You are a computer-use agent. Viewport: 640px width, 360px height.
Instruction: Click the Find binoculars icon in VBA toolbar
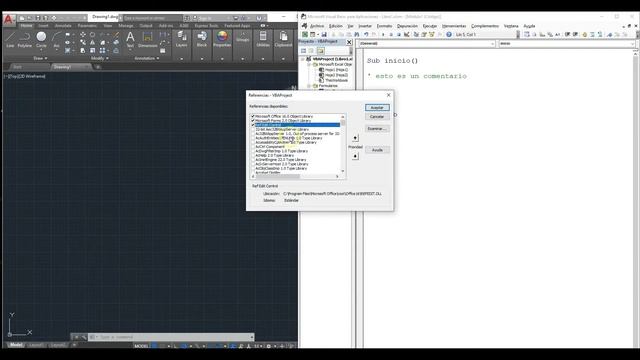[x=357, y=35]
